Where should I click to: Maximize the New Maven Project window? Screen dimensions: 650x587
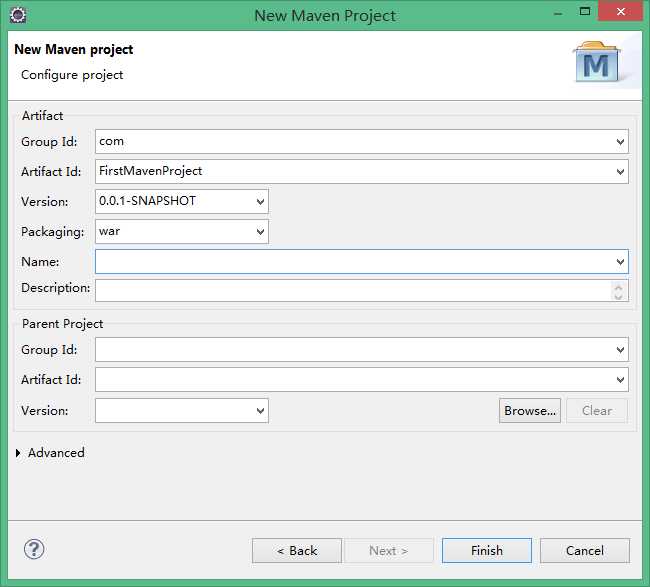point(585,12)
